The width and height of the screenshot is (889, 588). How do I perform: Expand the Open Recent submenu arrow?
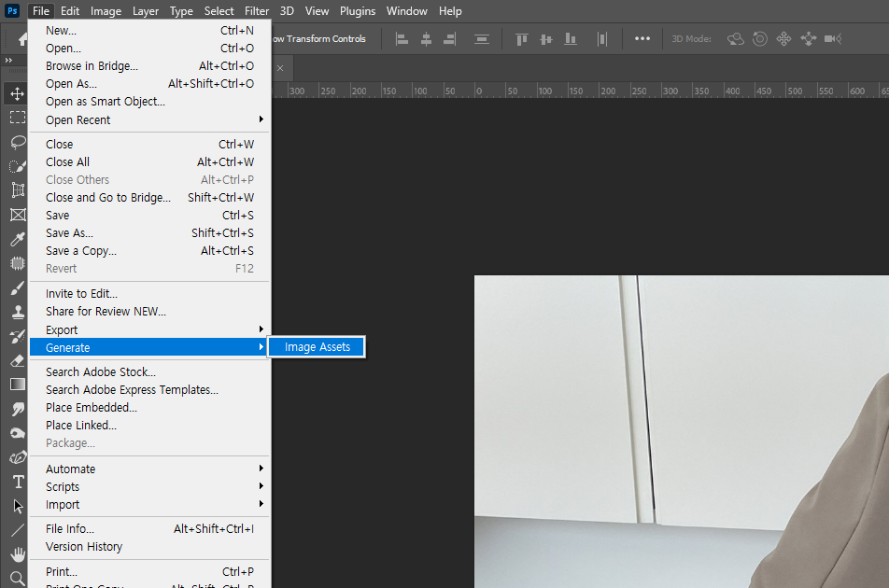pos(261,119)
